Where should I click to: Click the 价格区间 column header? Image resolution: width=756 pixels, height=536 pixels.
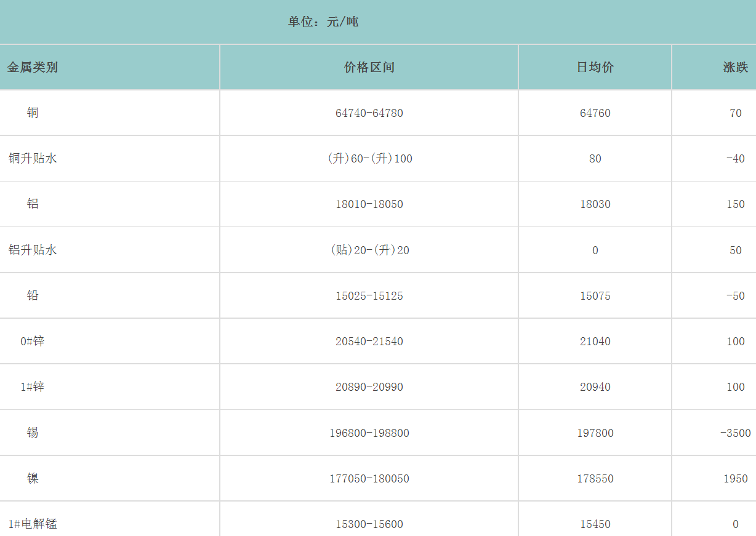pyautogui.click(x=369, y=67)
